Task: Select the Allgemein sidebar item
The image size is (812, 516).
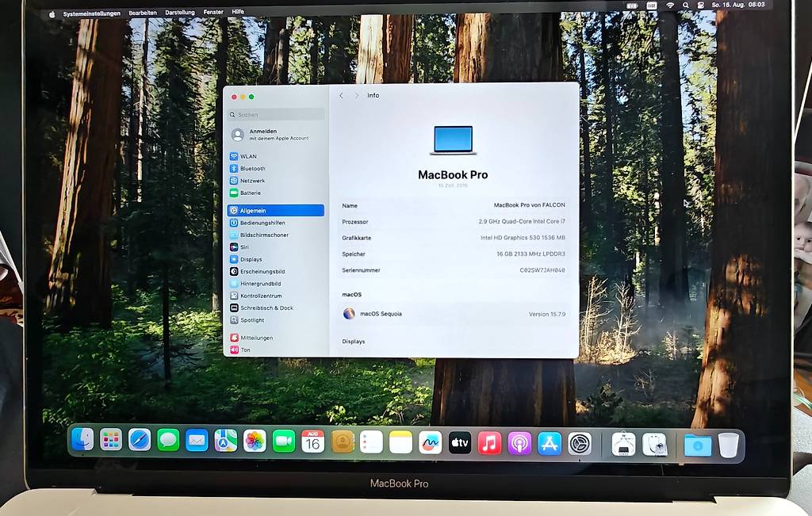Action: pyautogui.click(x=275, y=211)
